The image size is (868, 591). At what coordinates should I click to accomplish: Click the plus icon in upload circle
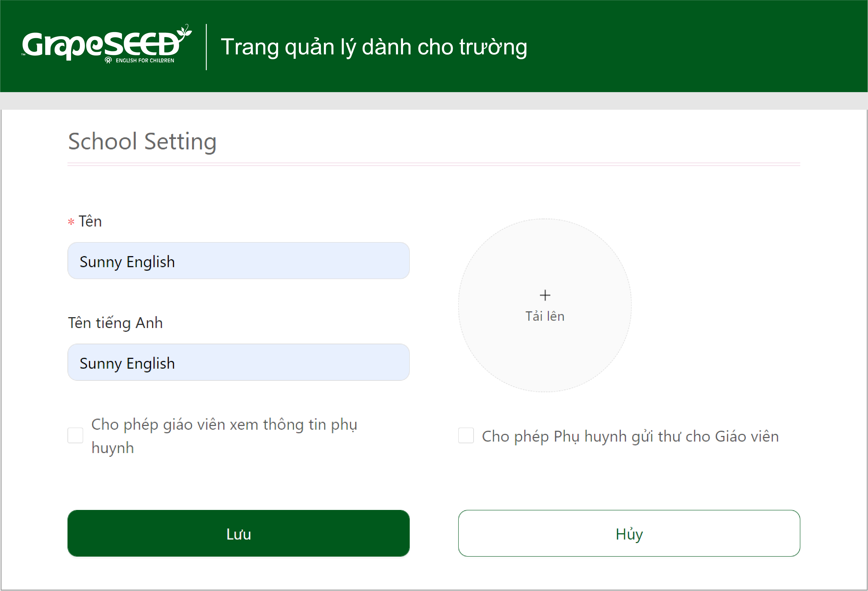coord(545,295)
